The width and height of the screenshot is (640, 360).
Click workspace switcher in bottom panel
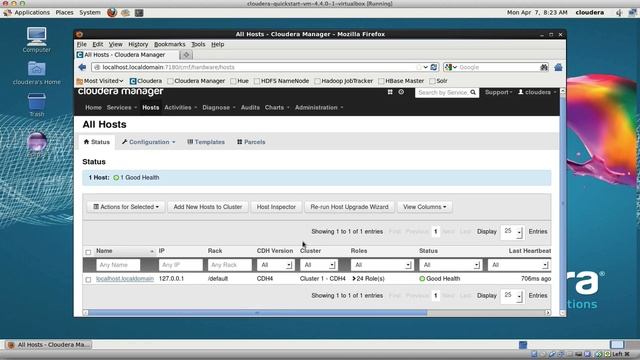point(617,345)
